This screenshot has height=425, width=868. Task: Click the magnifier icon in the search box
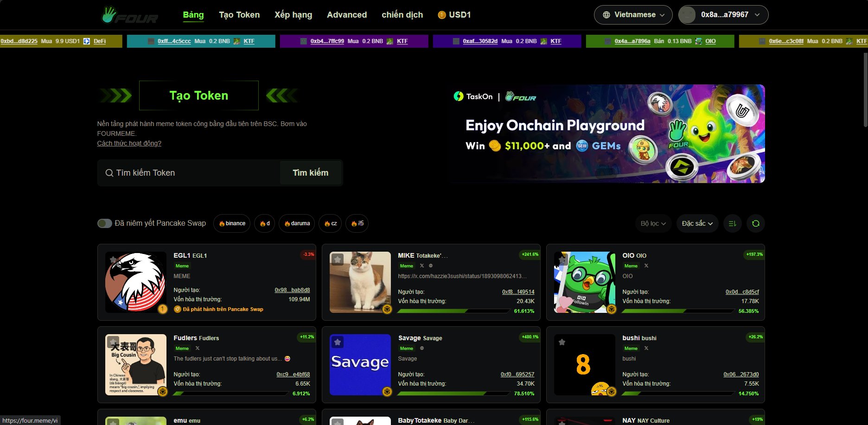pyautogui.click(x=109, y=173)
